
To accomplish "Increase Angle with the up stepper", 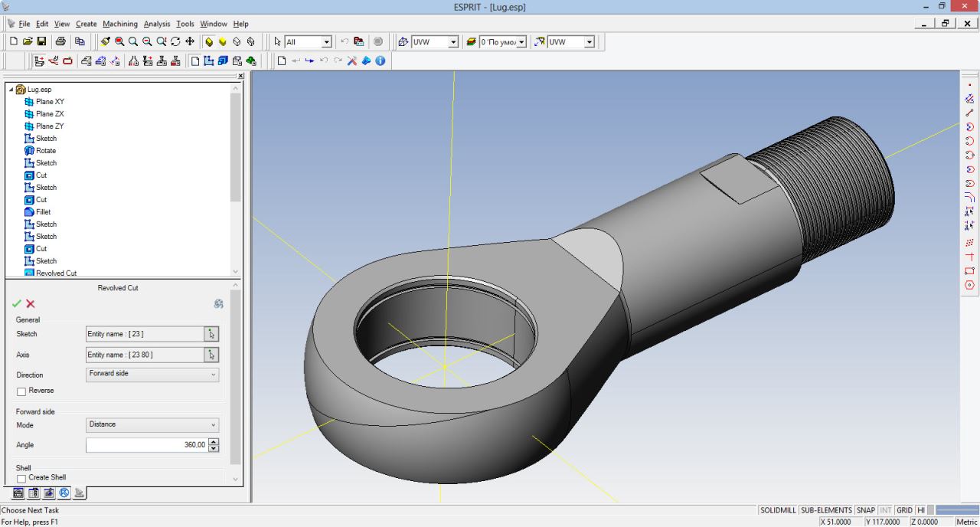I will pos(214,442).
